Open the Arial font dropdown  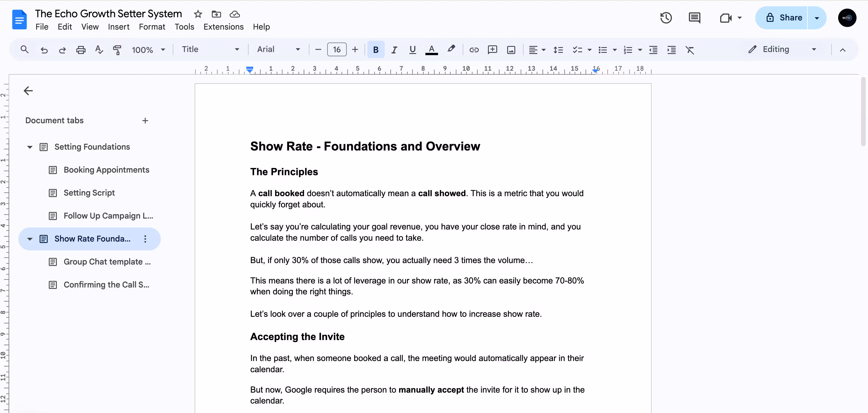coord(278,50)
